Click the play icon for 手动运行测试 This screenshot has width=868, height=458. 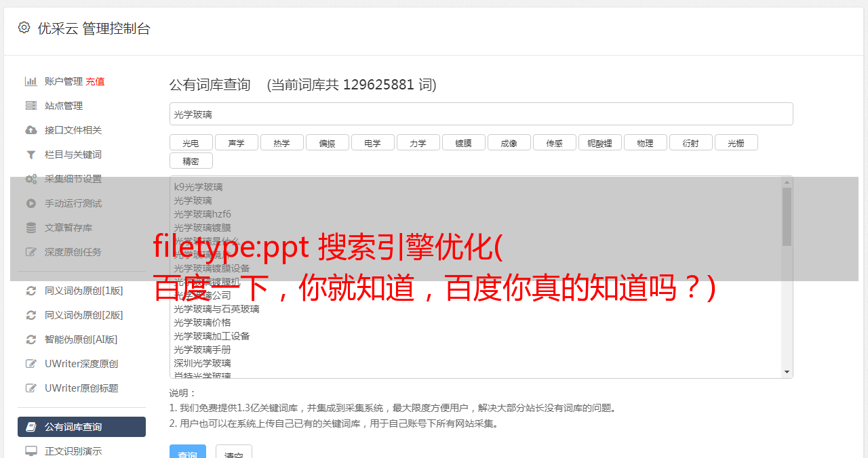click(31, 203)
